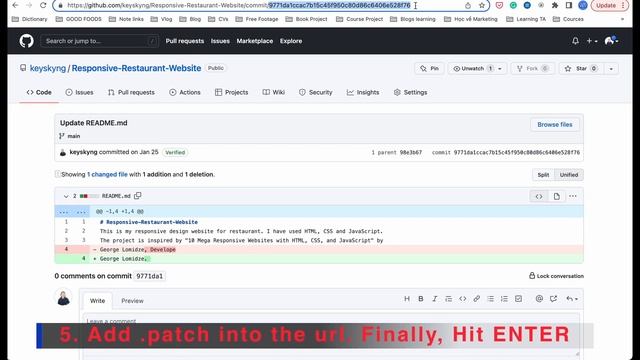Open the Responsive-Restaurant-Website repository link
The image size is (640, 360).
tap(136, 68)
